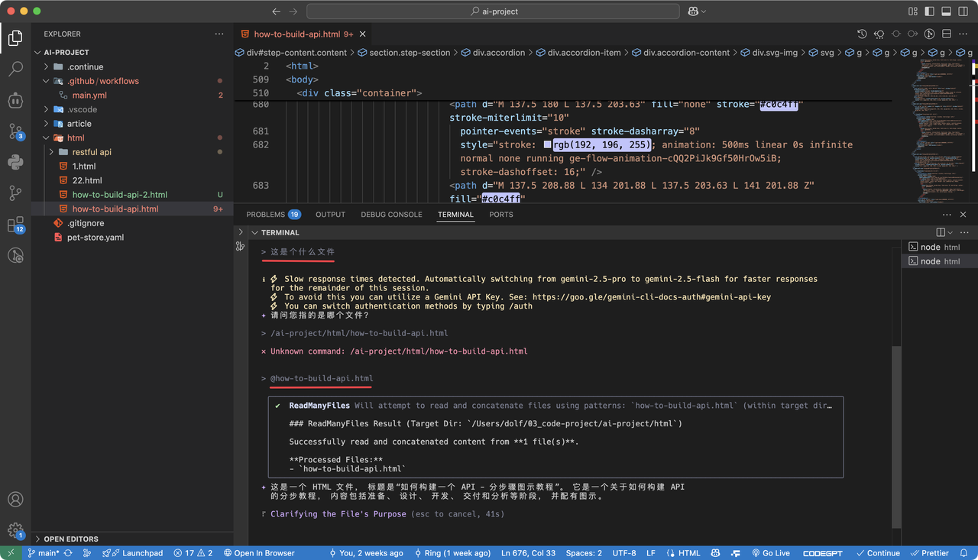The width and height of the screenshot is (978, 560).
Task: Toggle the bottom panel visibility
Action: [x=946, y=11]
